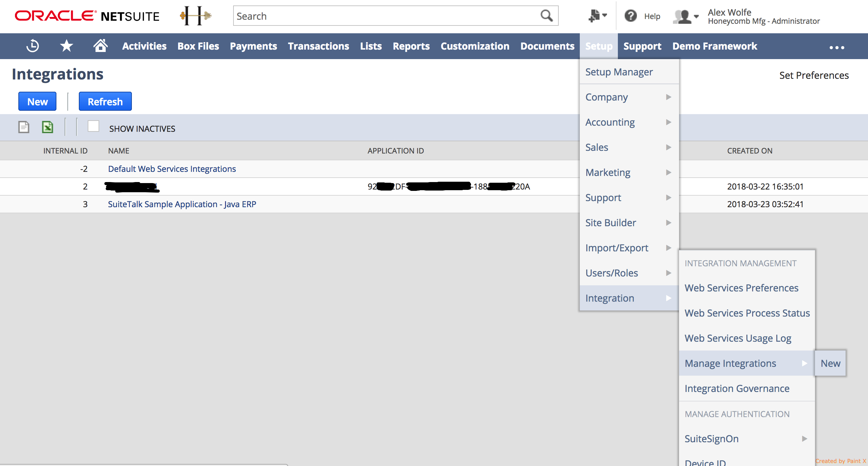Open SuiteTalk Sample Application - Java ERP
Screen dimensions: 868x466
(x=182, y=204)
